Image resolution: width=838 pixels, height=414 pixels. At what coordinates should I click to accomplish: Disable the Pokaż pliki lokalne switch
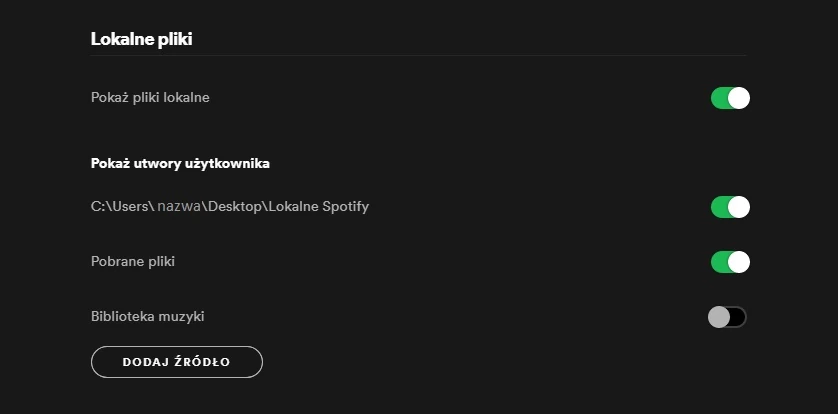729,98
